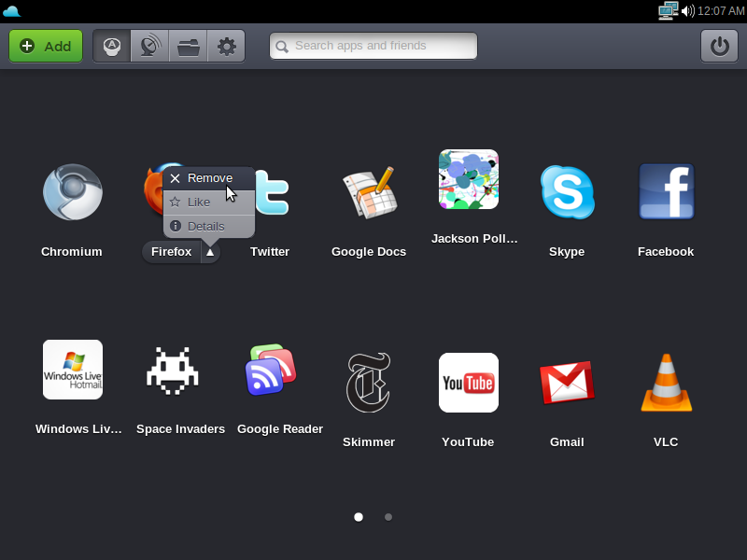Switch to the apps view toggle
The height and width of the screenshot is (560, 747).
[x=112, y=46]
